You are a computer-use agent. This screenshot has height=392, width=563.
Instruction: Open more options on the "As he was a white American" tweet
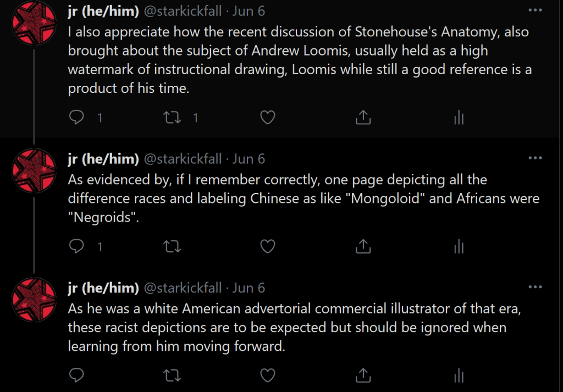point(534,286)
